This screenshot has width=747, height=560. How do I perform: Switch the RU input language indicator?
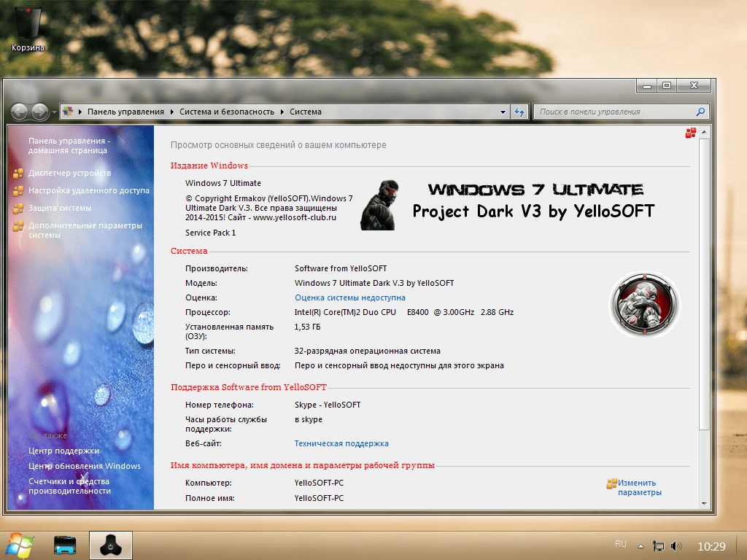620,544
